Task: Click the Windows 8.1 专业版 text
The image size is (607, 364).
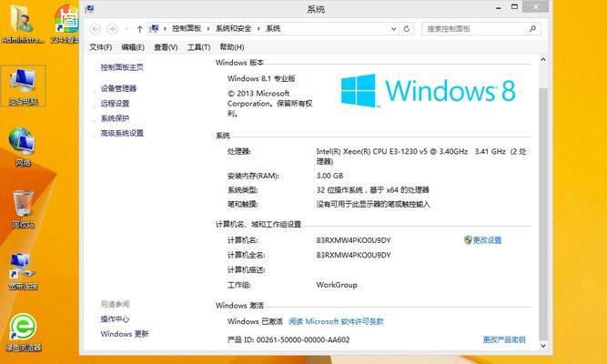Action: pyautogui.click(x=261, y=78)
